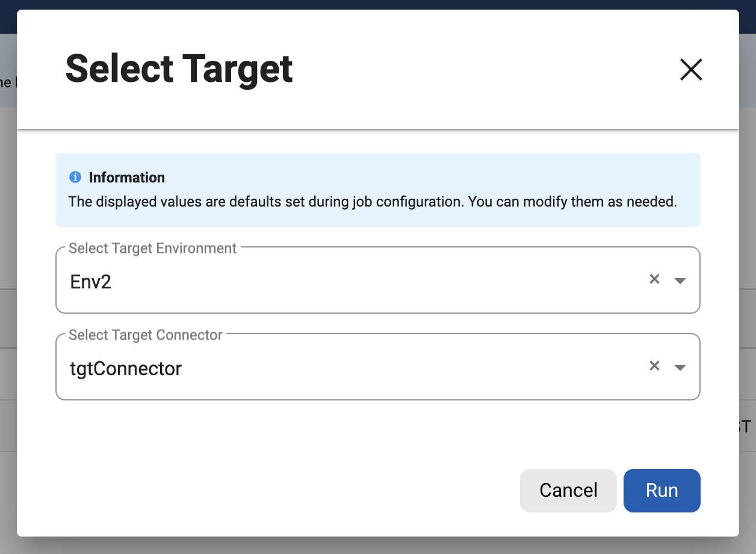Click the Select Target Connector label

pos(146,335)
